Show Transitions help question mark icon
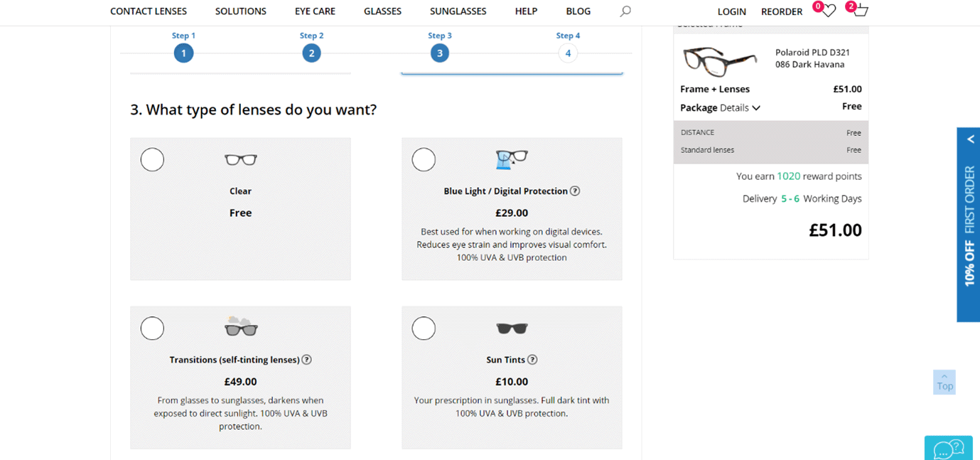980x460 pixels. click(x=306, y=360)
